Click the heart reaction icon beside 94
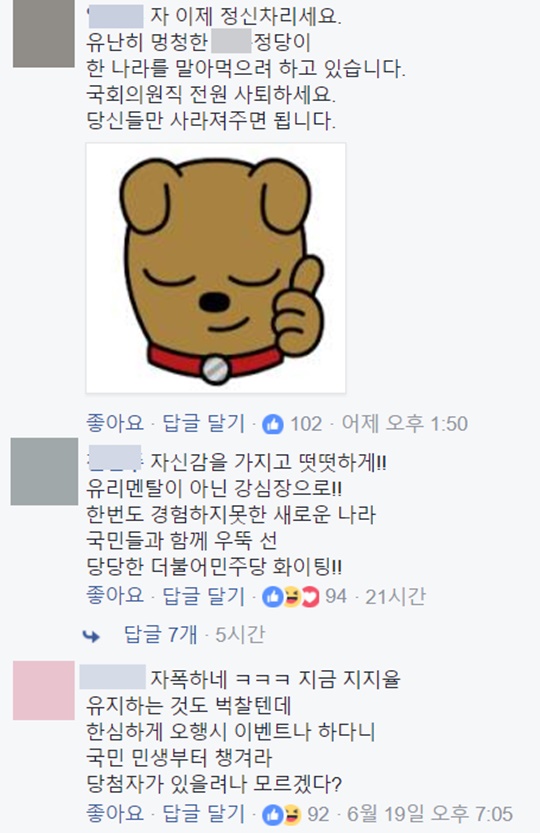This screenshot has height=833, width=540. (x=310, y=597)
